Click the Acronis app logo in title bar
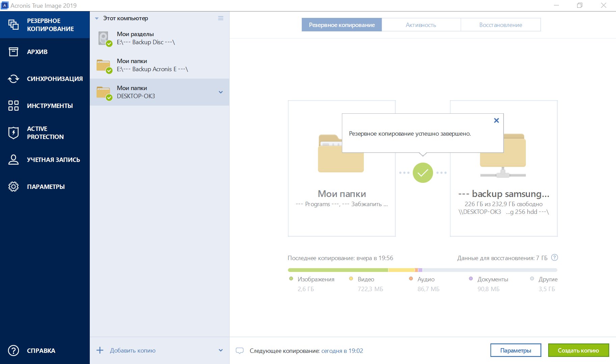Screen dimensions: 616x364 pyautogui.click(x=5, y=5)
